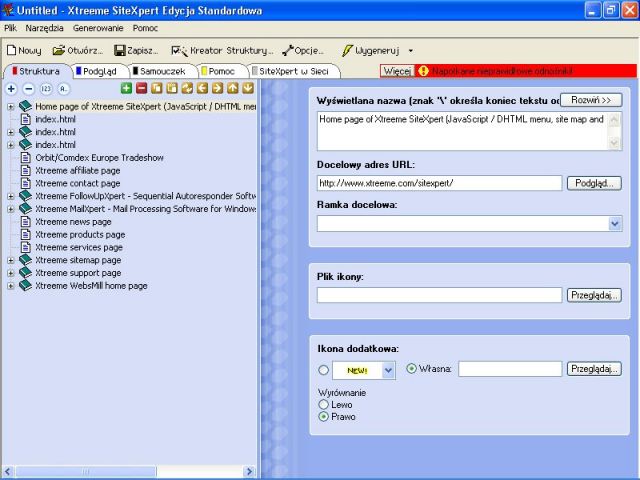Click the Wygeneruj generate button

click(371, 51)
